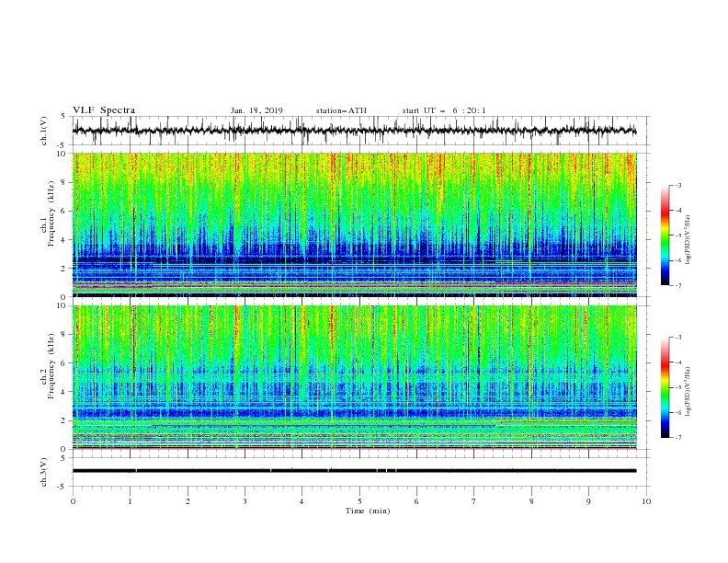Click the ch.1 "Frequency (kHz)" axis label
The width and height of the screenshot is (728, 563).
tap(51, 213)
